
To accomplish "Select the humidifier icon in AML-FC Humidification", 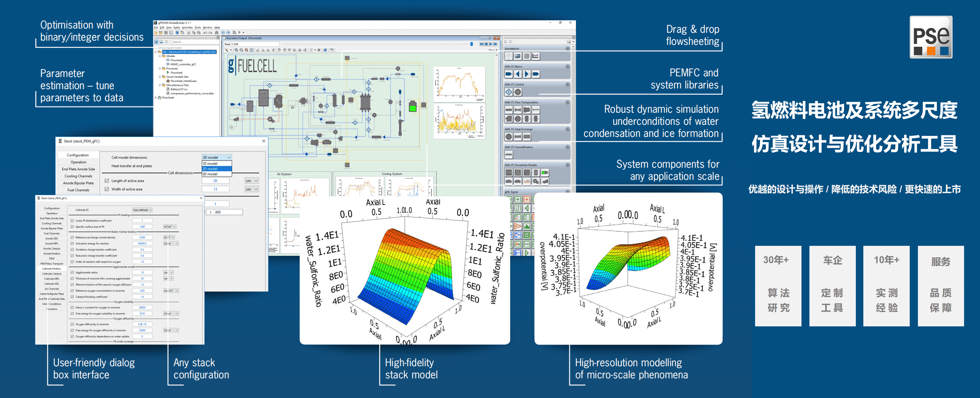I will click(509, 155).
